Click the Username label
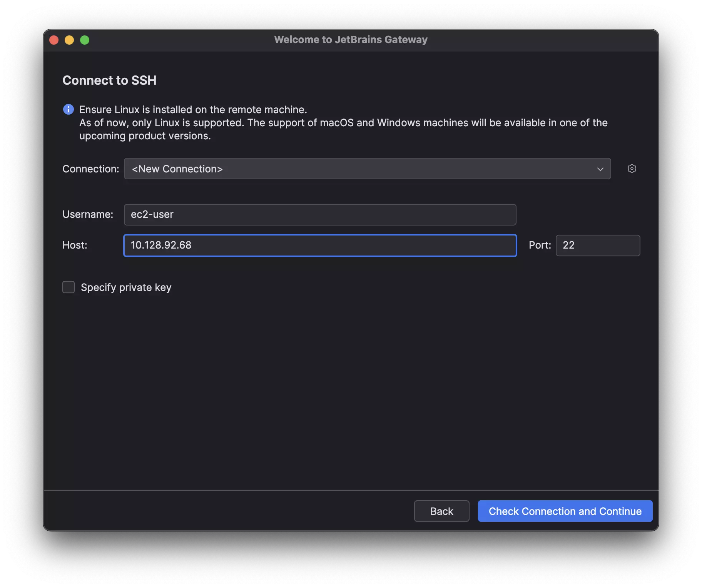Viewport: 702px width, 588px height. (88, 214)
